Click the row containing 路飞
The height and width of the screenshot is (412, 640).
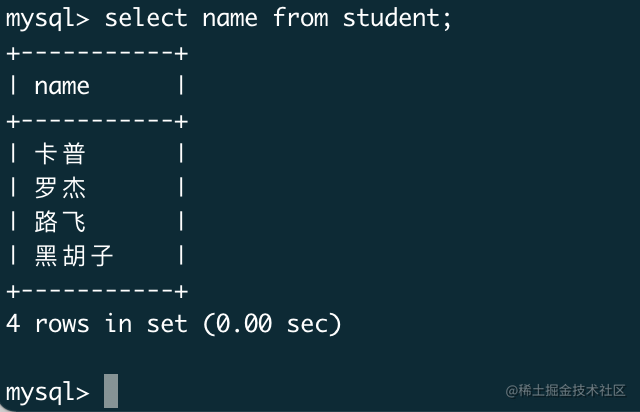click(97, 222)
